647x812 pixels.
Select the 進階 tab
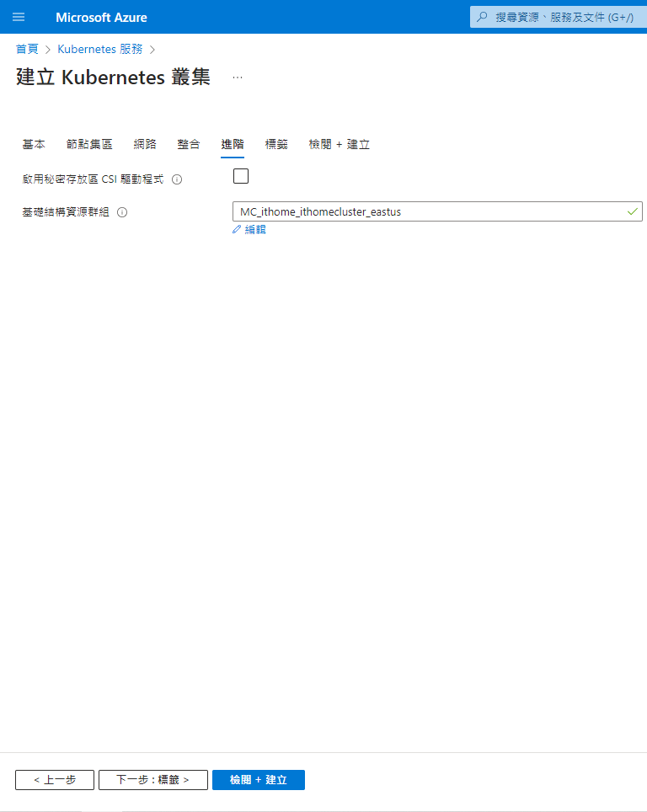point(232,145)
